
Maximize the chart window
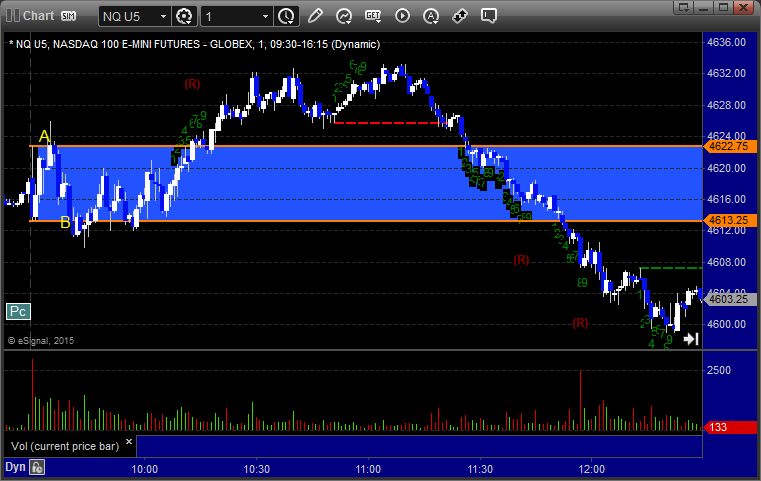pos(723,7)
